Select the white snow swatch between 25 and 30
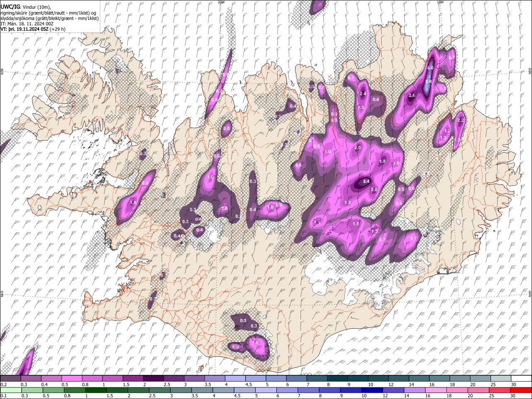532x399 pixels. 501,379
